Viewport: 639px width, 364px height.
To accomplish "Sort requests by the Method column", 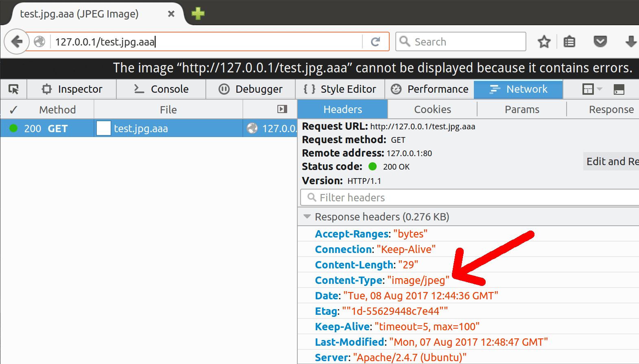I will point(57,110).
